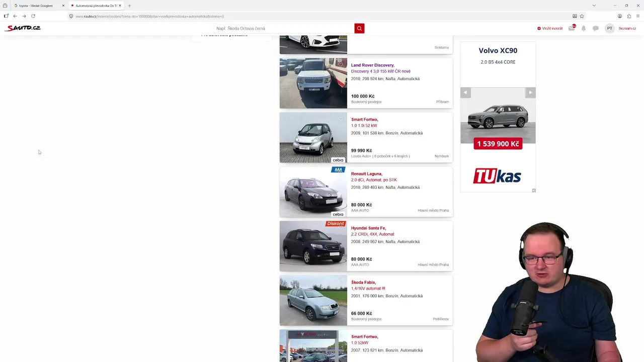
Task: Open the browser hamburger menu
Action: point(638,16)
